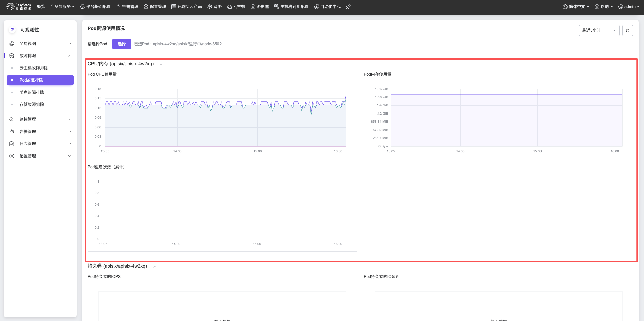Select 存储故障排除 in sidebar
Screen dimensions: 644x321
click(x=32, y=105)
